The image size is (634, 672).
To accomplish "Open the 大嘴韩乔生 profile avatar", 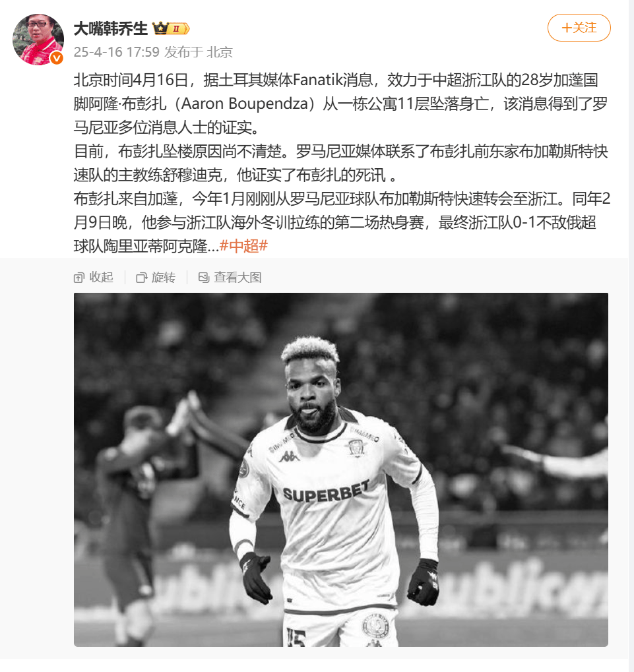I will 38,39.
